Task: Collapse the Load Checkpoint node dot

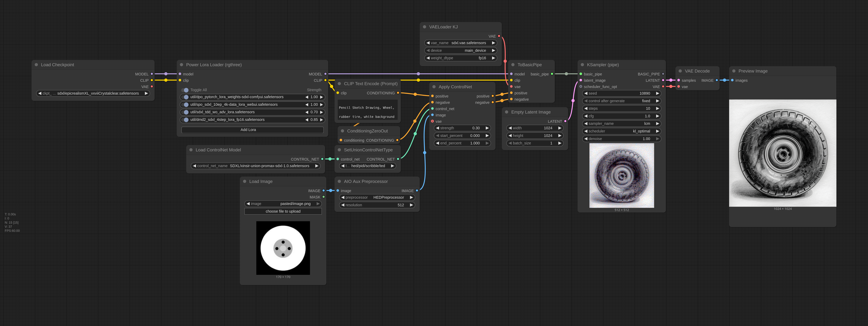Action: tap(36, 65)
